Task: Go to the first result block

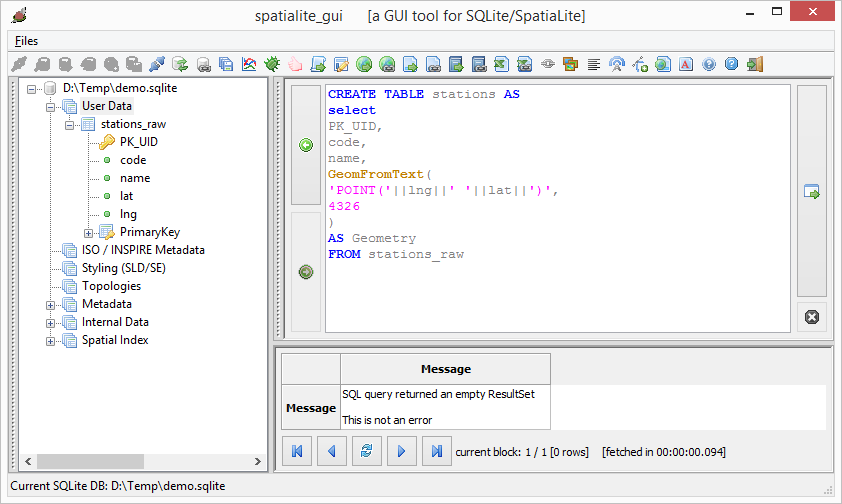Action: (x=297, y=451)
